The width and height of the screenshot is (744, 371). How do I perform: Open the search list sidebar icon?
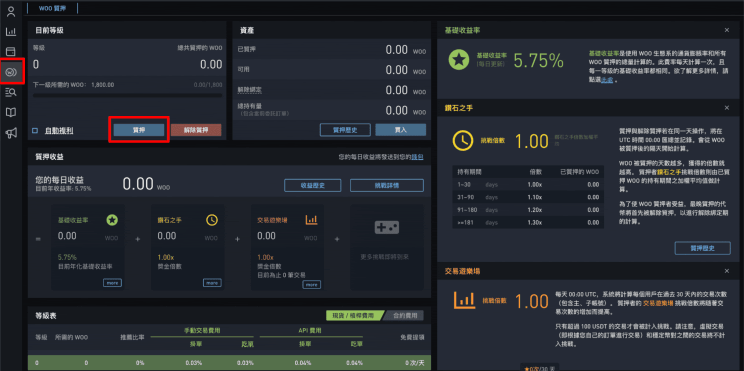pyautogui.click(x=10, y=93)
